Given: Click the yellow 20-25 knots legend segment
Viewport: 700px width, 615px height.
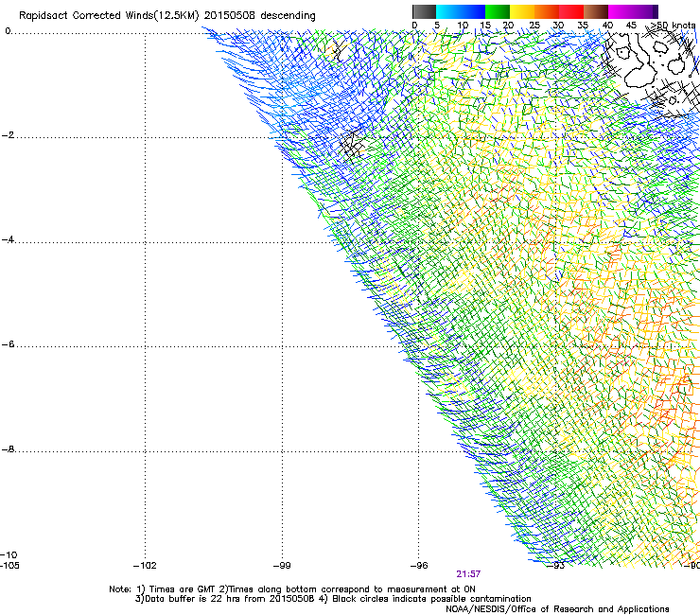Looking at the screenshot, I should point(522,11).
